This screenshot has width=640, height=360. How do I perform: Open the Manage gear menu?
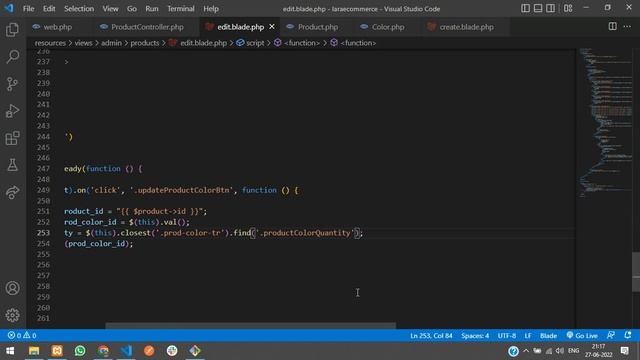click(x=12, y=315)
